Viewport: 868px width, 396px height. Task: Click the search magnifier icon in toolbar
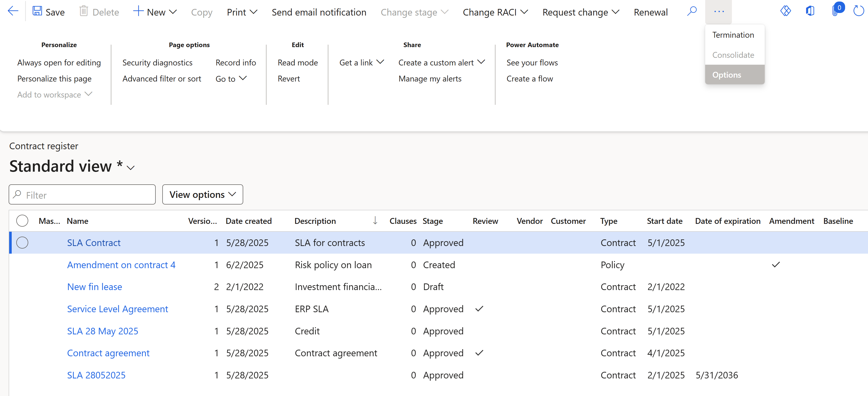click(x=692, y=11)
